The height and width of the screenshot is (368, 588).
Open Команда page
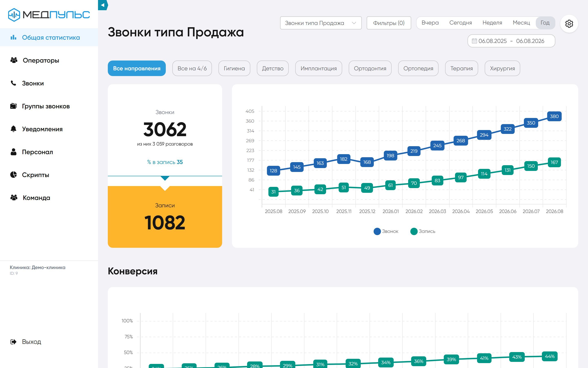click(x=36, y=198)
